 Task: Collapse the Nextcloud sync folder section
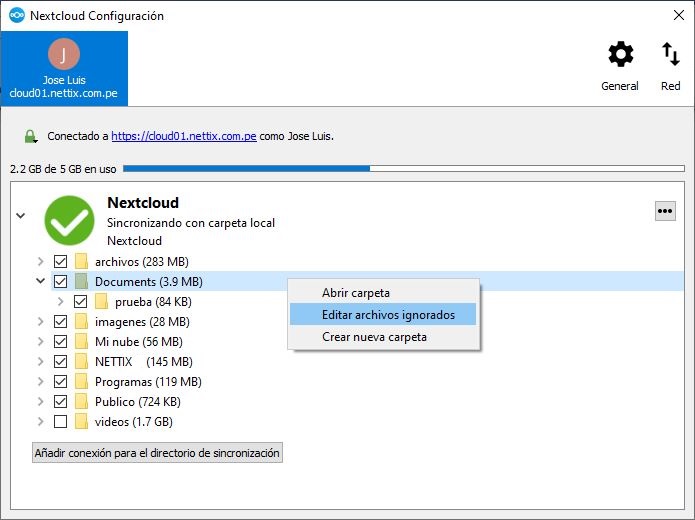coord(20,216)
